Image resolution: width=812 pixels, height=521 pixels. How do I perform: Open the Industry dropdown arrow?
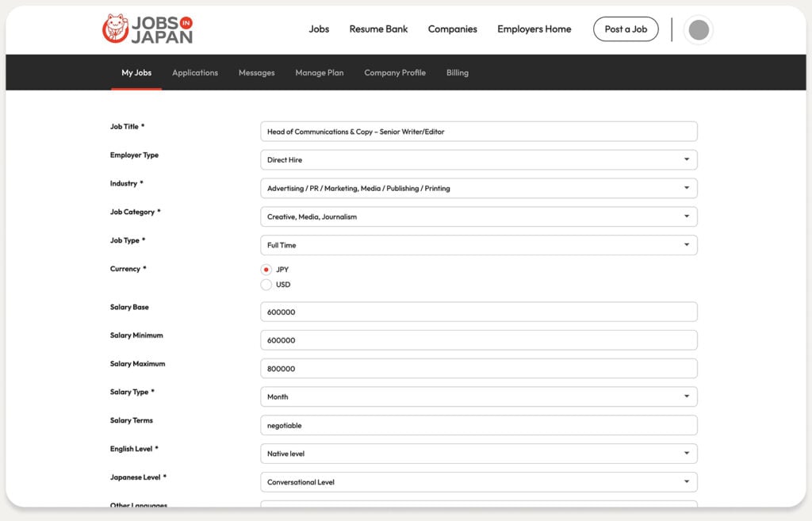click(x=687, y=187)
